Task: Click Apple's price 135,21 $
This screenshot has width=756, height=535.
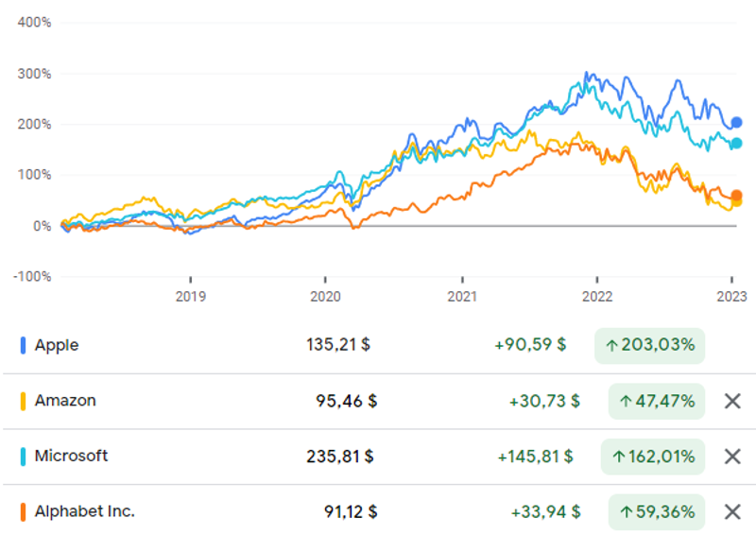Action: tap(338, 345)
